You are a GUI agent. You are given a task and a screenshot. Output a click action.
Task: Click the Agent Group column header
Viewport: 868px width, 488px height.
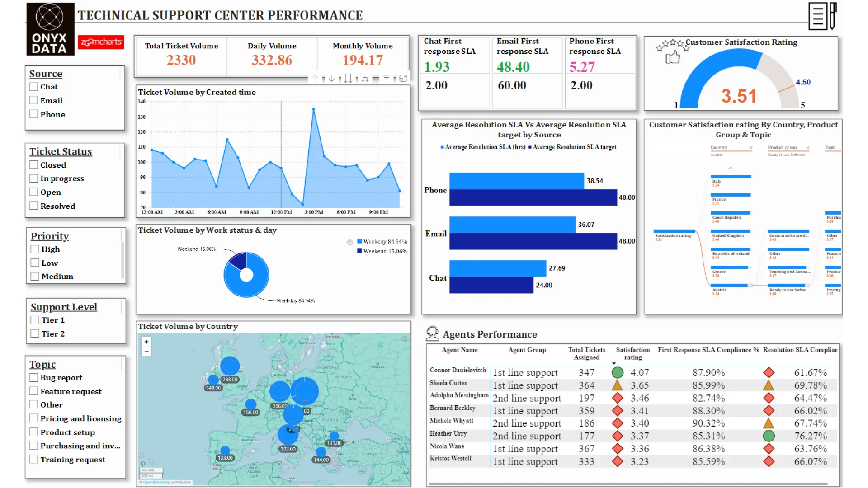pos(527,350)
